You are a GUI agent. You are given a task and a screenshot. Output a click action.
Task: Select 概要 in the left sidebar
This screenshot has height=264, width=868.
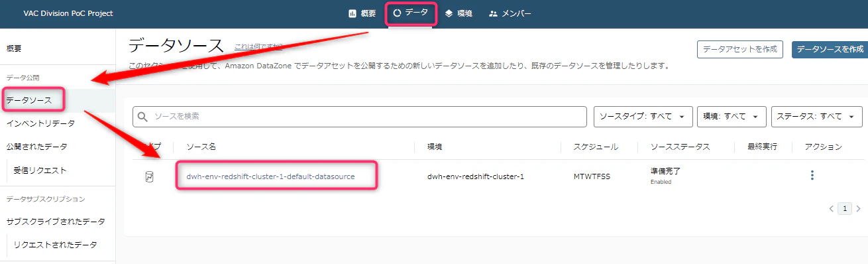[x=14, y=48]
